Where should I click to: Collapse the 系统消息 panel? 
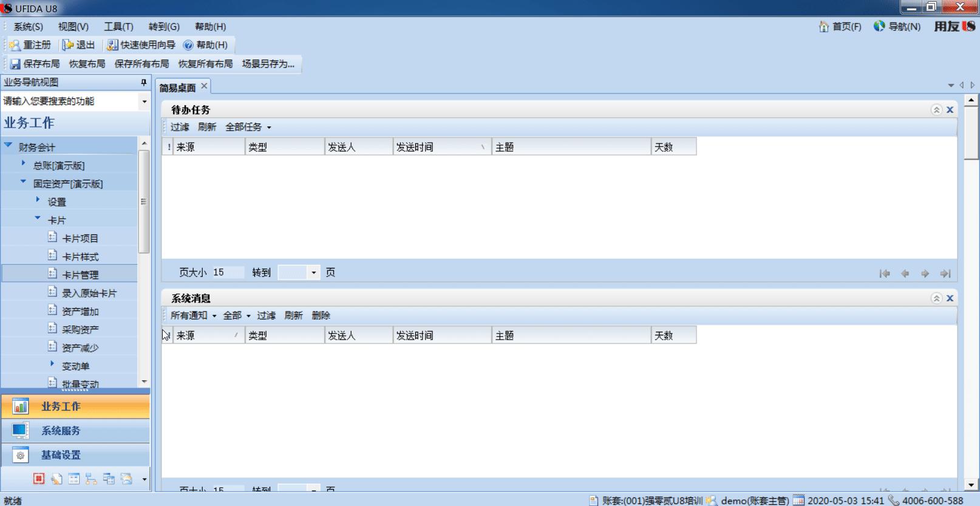(x=936, y=298)
